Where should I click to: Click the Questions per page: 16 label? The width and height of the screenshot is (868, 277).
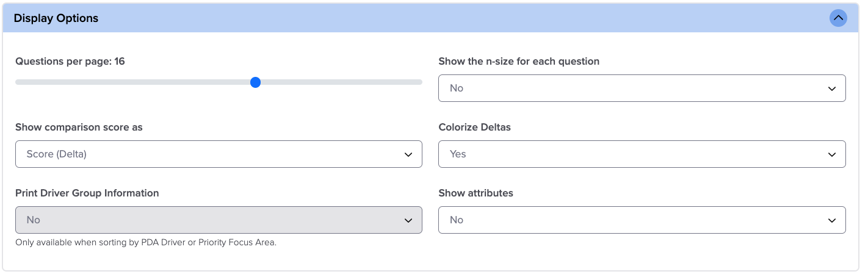coord(70,61)
